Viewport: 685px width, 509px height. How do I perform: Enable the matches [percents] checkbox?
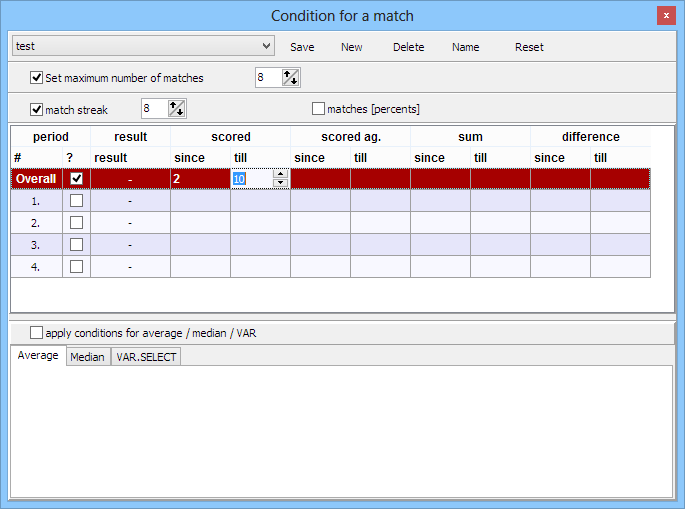click(319, 109)
